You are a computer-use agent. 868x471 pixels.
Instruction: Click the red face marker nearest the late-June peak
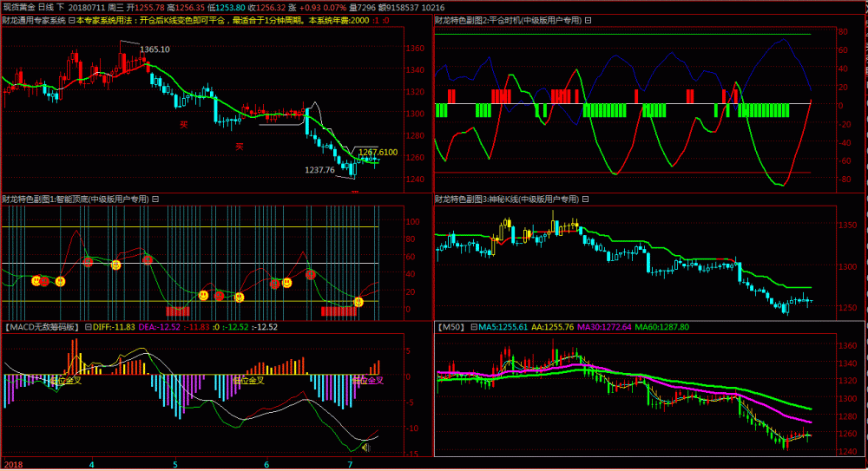(311, 275)
